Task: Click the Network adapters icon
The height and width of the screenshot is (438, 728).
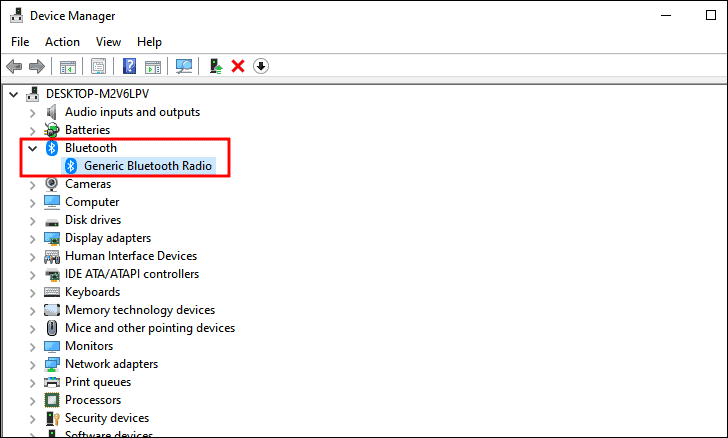Action: click(x=52, y=364)
